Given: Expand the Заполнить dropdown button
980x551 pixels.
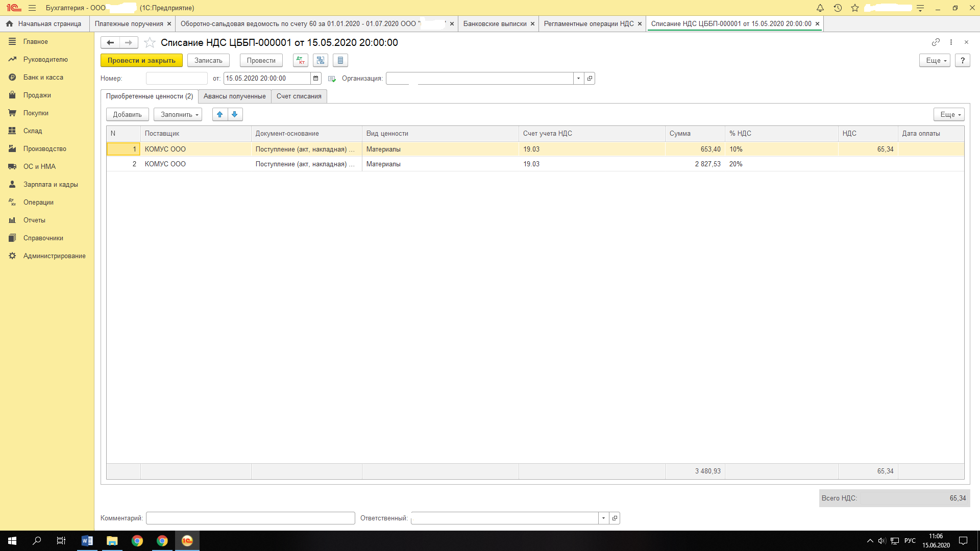Looking at the screenshot, I should coord(178,114).
